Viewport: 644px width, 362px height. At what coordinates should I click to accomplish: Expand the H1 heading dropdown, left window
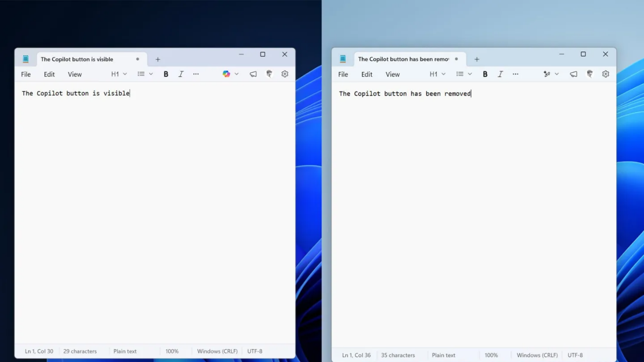pos(125,74)
